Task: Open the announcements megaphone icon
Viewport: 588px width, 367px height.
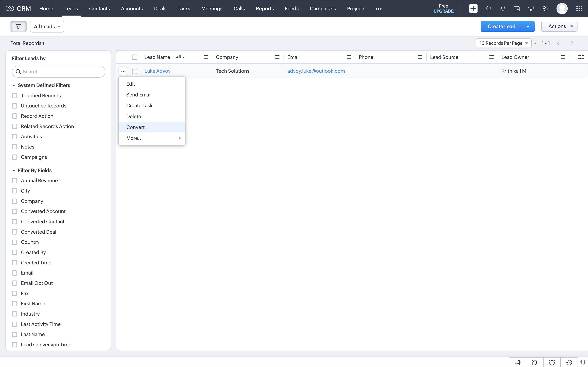Action: [517, 362]
